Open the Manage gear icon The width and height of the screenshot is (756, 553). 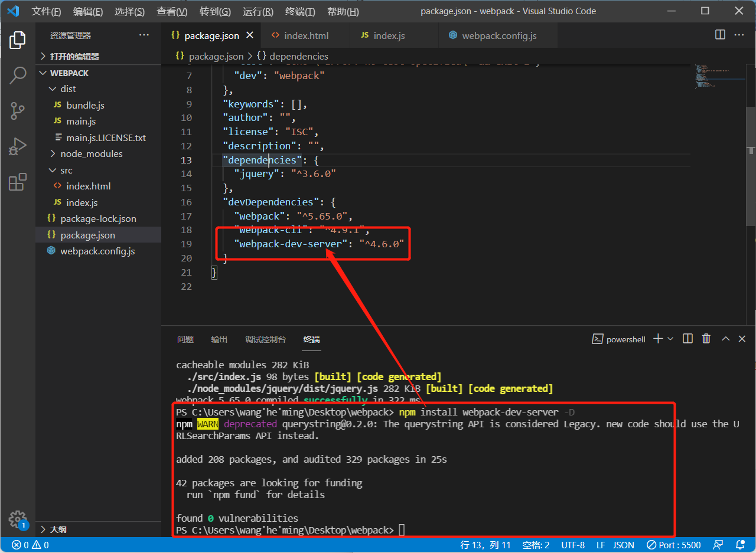tap(18, 519)
